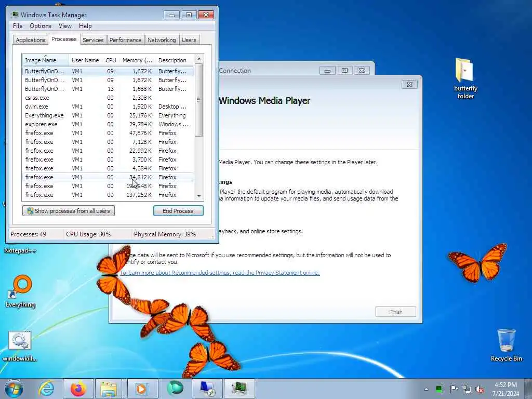Sort processes by User Name column
532x399 pixels.
click(x=85, y=60)
